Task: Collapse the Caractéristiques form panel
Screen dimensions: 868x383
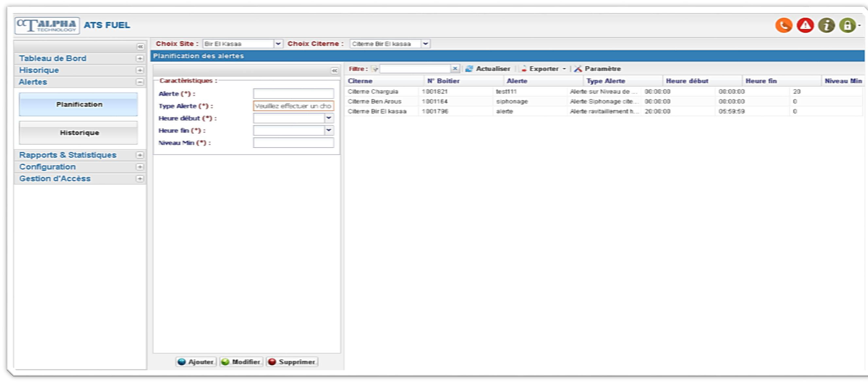Action: pyautogui.click(x=334, y=70)
